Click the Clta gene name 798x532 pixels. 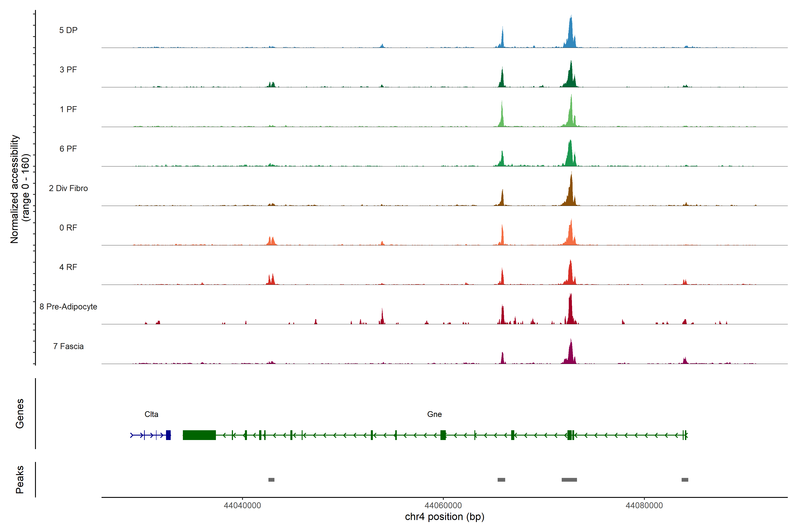point(151,414)
